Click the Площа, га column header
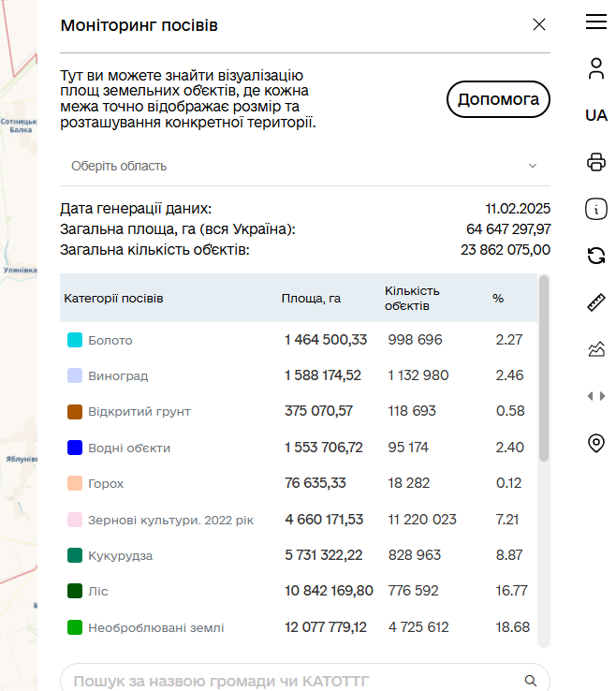Viewport: 616px width, 691px height. coord(311,299)
